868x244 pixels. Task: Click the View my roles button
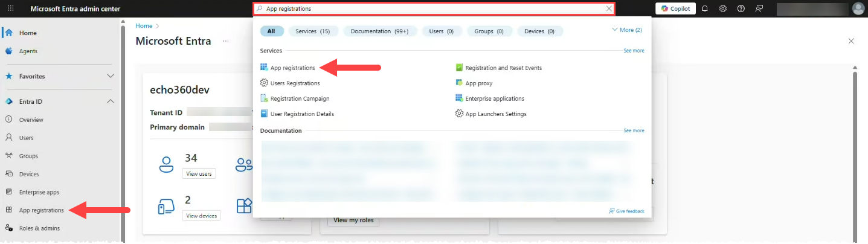353,220
